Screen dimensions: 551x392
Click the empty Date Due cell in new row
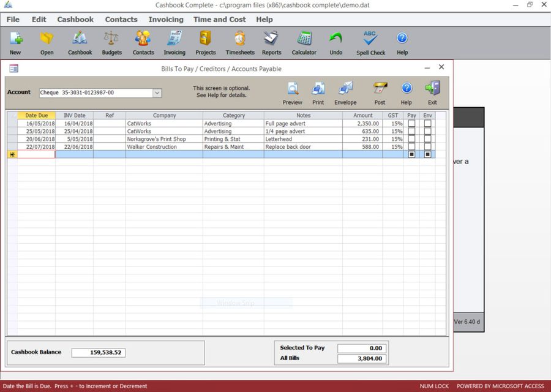pos(36,154)
